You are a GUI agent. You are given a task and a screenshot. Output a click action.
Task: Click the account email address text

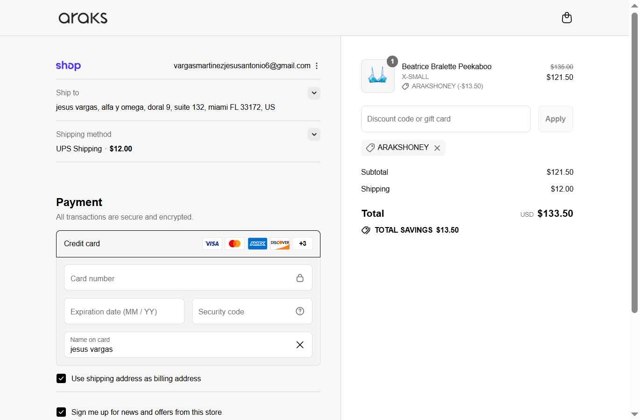242,66
